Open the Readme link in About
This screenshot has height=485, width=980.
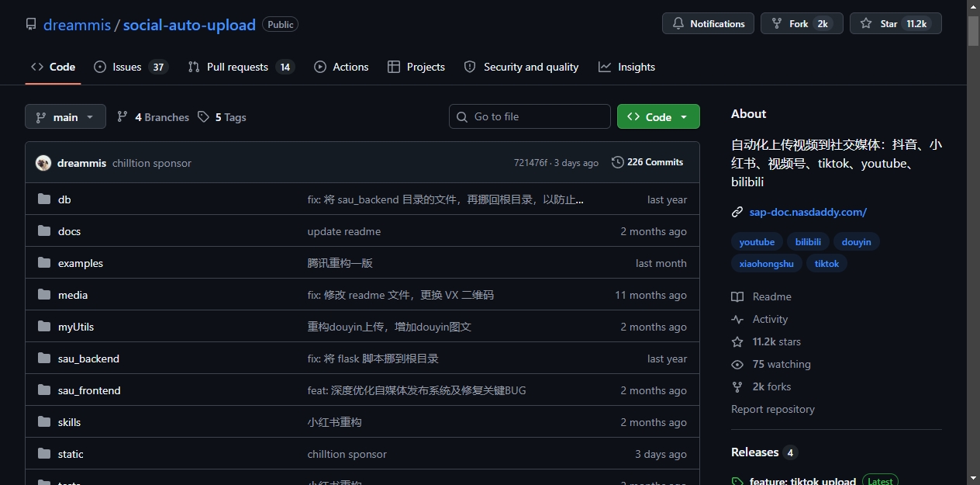[x=771, y=296]
